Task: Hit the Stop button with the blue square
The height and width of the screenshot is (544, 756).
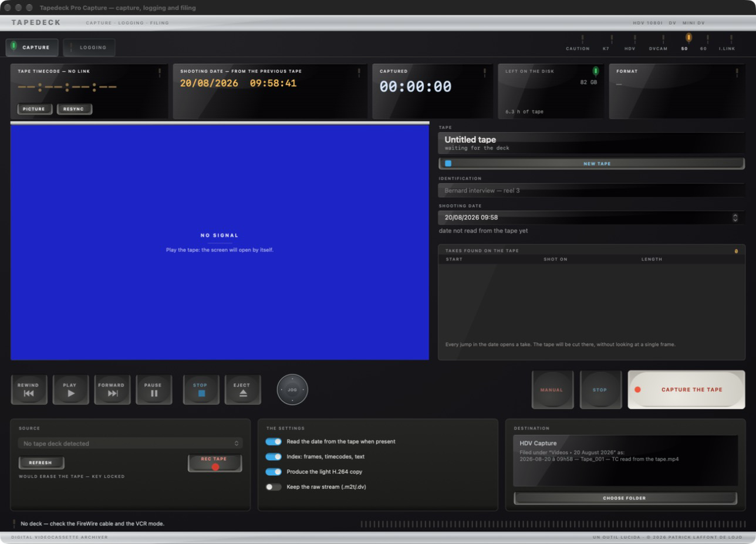Action: pyautogui.click(x=201, y=390)
